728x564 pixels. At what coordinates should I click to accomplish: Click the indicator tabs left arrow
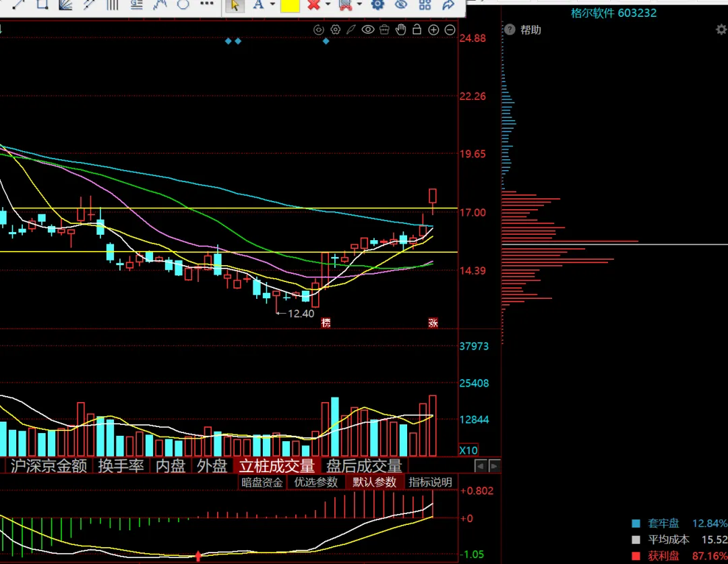coord(481,466)
